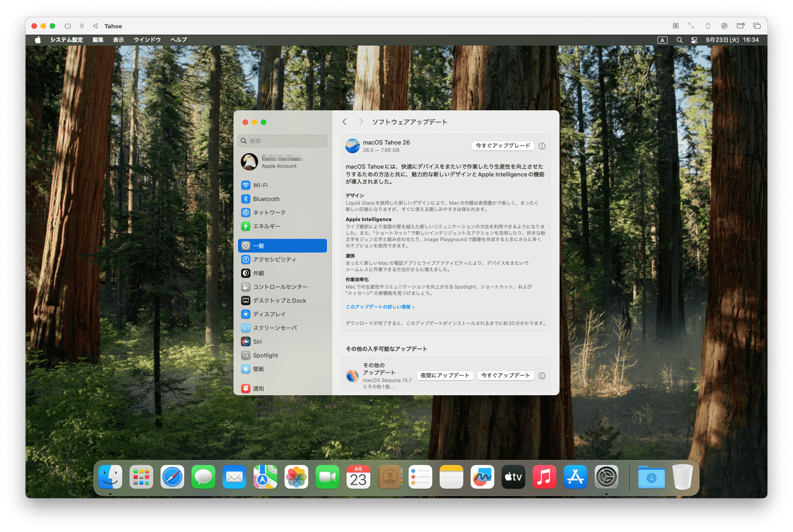Show info for その他のアップデート row

542,376
